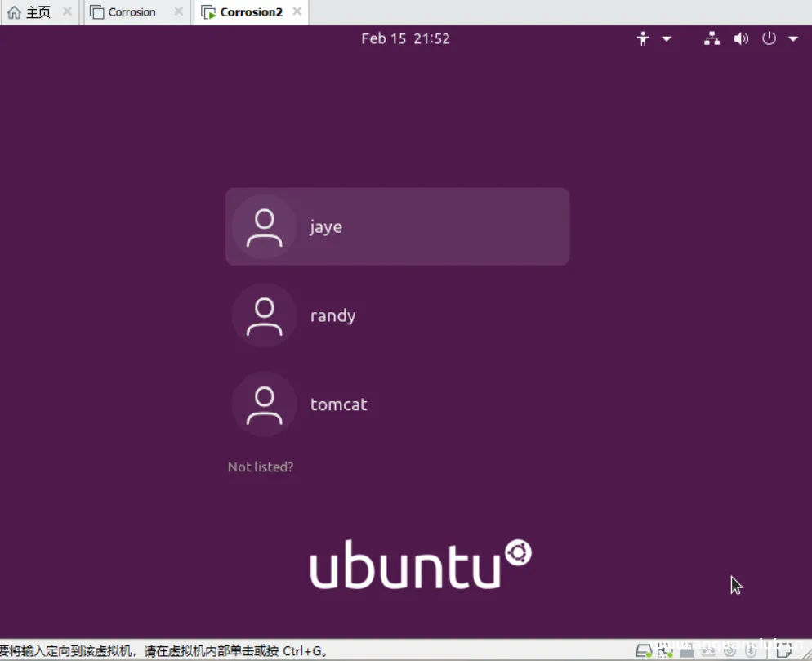Viewport: 812px width, 661px height.
Task: Click the tomcat user avatar icon
Action: 264,404
